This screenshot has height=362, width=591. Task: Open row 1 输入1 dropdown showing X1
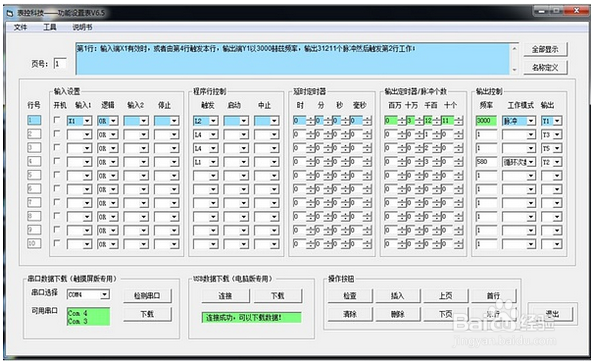click(79, 121)
